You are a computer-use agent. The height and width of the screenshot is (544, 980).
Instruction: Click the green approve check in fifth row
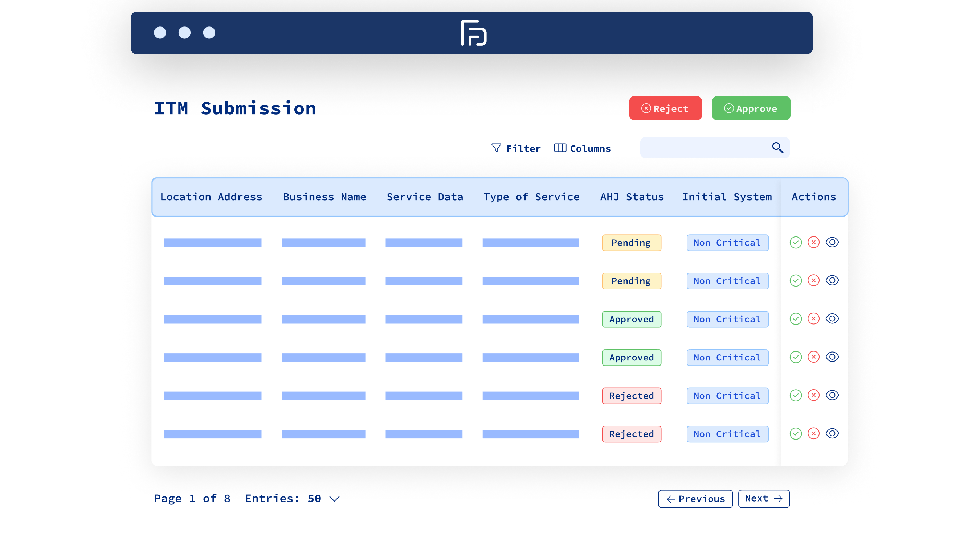(x=796, y=395)
